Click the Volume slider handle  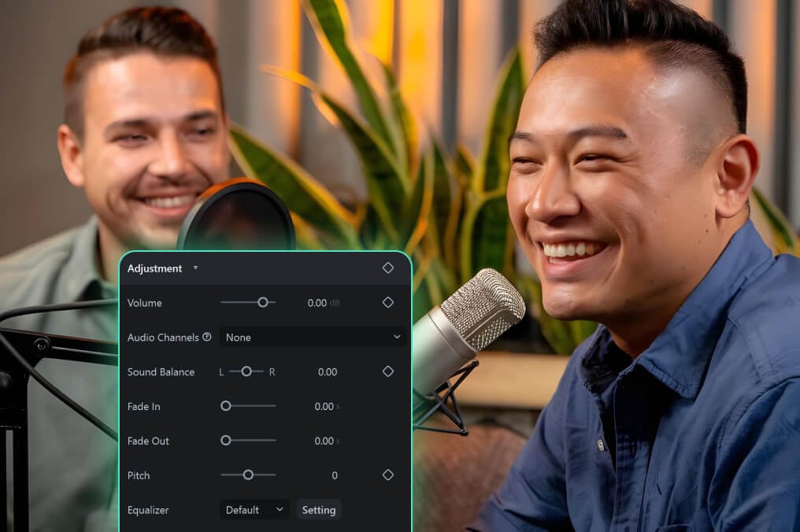262,302
